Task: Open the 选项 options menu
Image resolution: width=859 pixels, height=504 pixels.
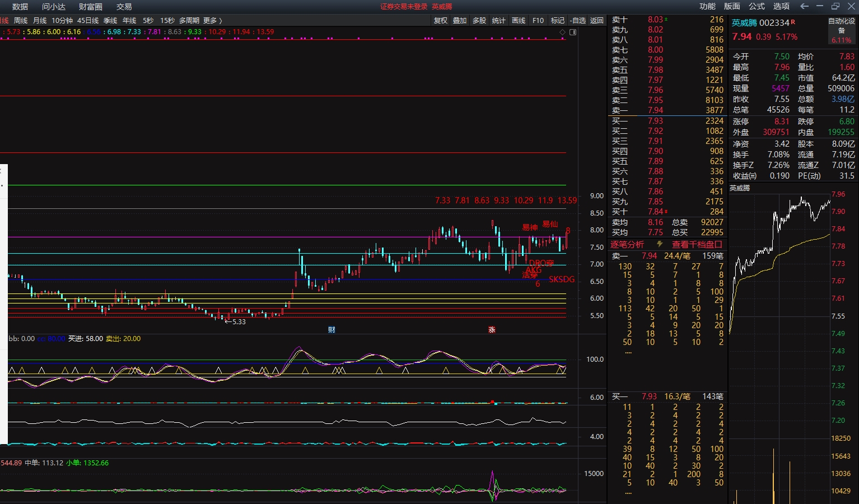Action: [781, 6]
